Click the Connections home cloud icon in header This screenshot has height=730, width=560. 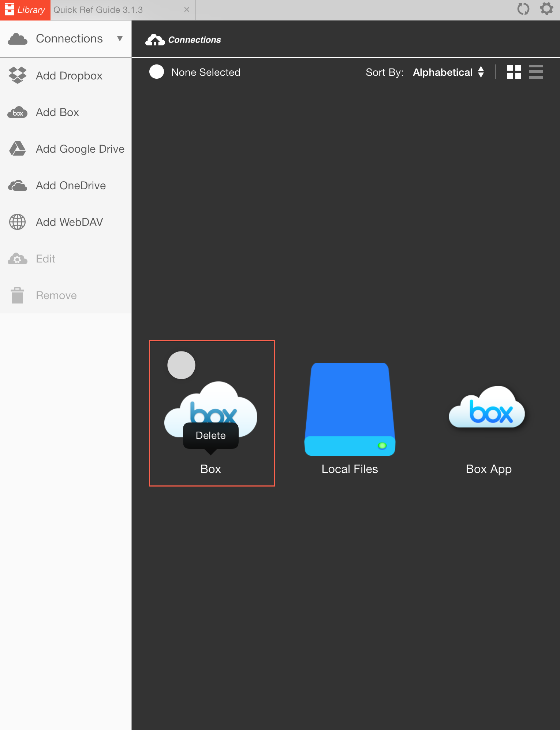pos(155,40)
